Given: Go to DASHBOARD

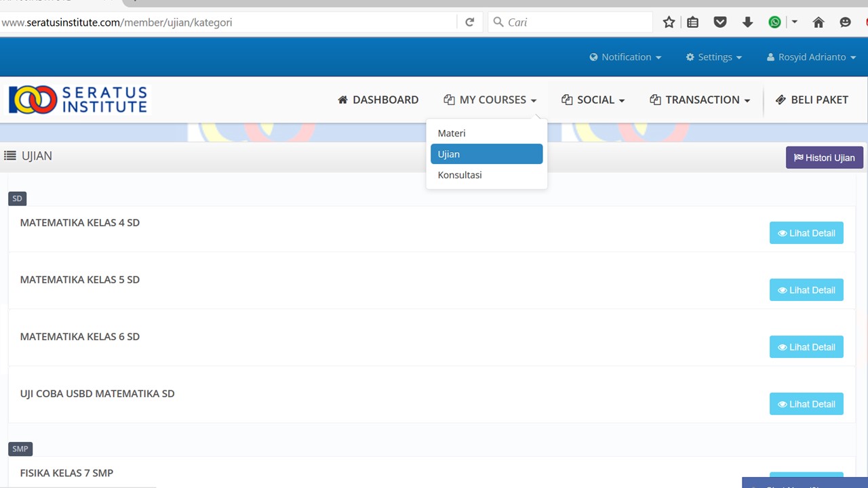Looking at the screenshot, I should point(378,100).
